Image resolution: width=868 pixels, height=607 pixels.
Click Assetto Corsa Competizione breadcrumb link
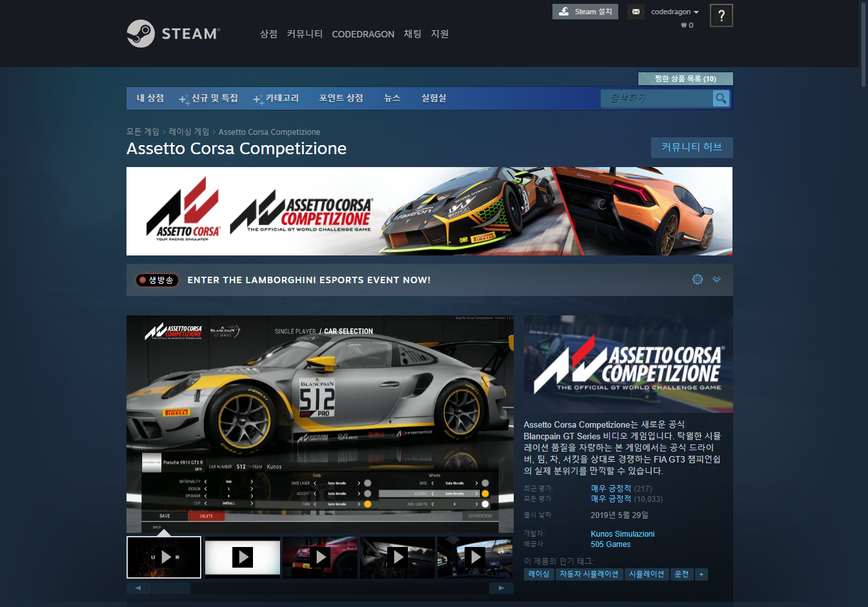pyautogui.click(x=269, y=132)
